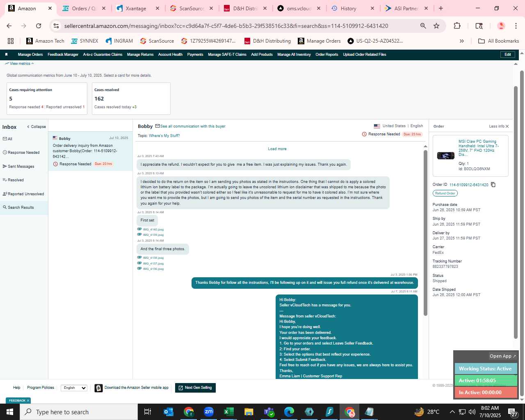This screenshot has width=525, height=420.
Task: Open attachment IMG_4137.jpeg
Action: click(153, 263)
